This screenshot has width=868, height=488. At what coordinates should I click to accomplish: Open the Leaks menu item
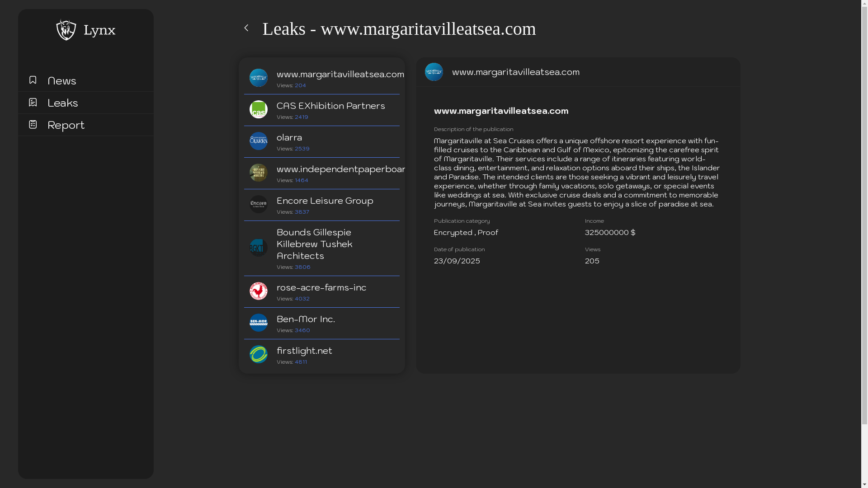click(x=63, y=103)
